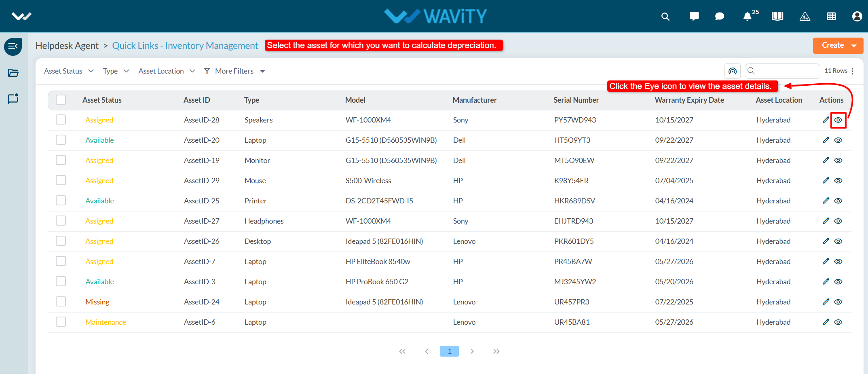View AssetID-20 details via eye icon
The image size is (868, 374).
[x=838, y=140]
